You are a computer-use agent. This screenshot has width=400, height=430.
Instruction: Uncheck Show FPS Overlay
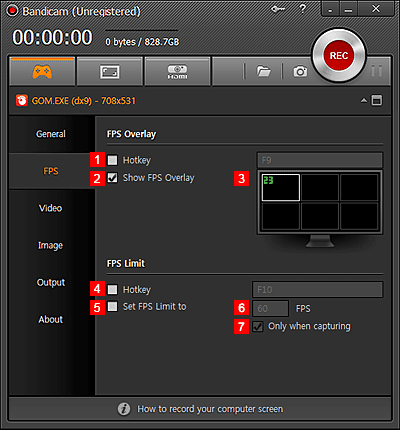[x=112, y=178]
